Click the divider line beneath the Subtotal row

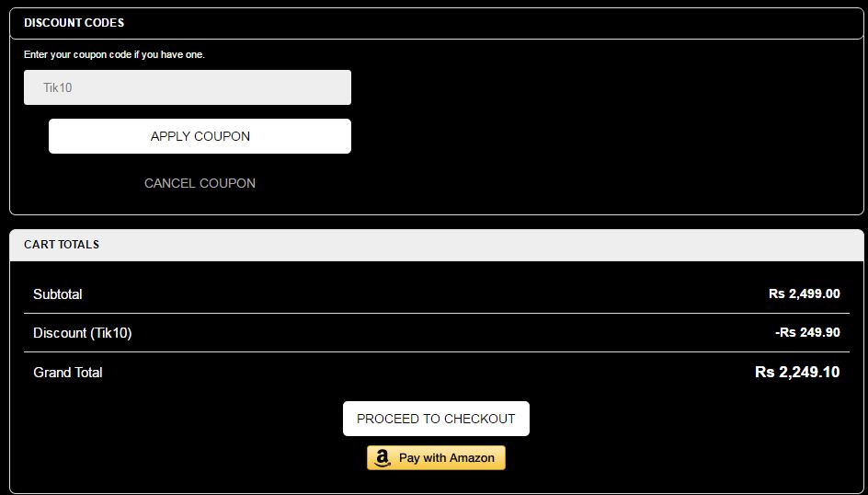tap(437, 314)
